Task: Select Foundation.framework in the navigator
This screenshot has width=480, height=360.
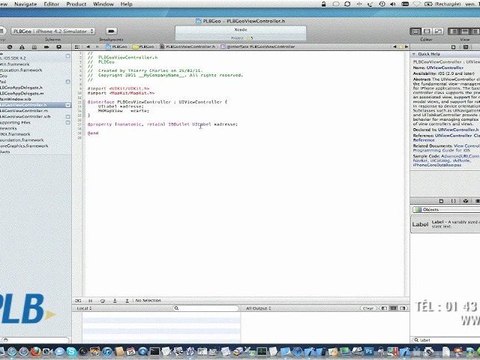Action: [x=22, y=140]
